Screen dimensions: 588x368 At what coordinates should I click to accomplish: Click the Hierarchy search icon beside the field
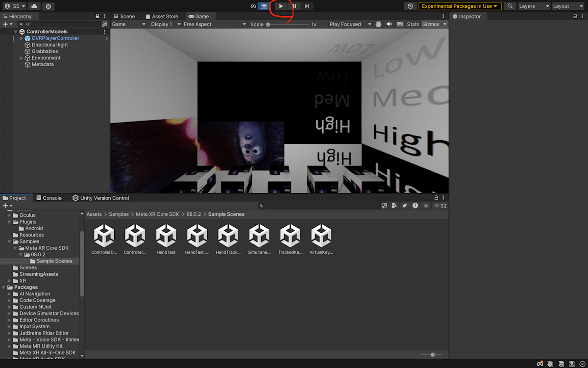click(104, 24)
